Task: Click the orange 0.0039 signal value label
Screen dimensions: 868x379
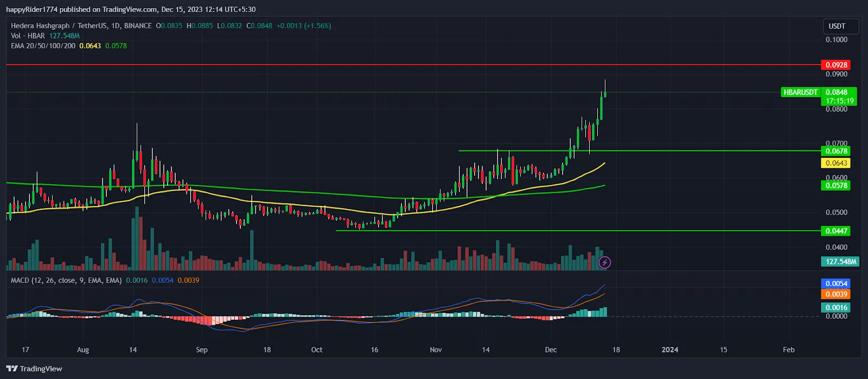Action: click(x=835, y=294)
